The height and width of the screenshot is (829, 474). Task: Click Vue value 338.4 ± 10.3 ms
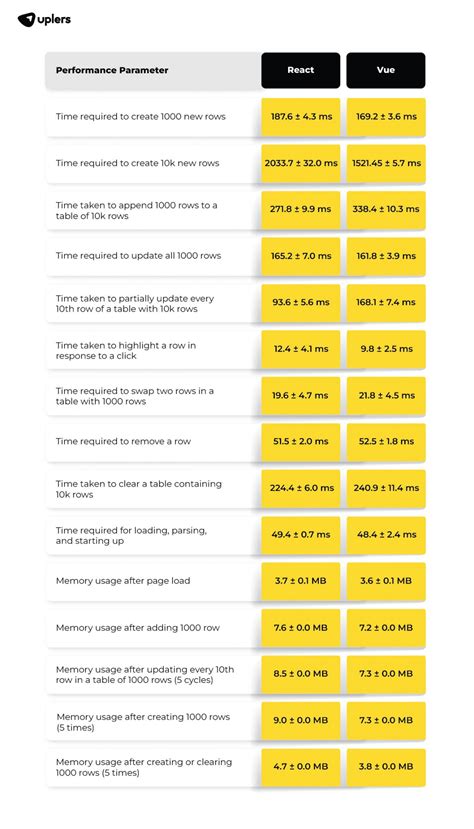pyautogui.click(x=386, y=209)
